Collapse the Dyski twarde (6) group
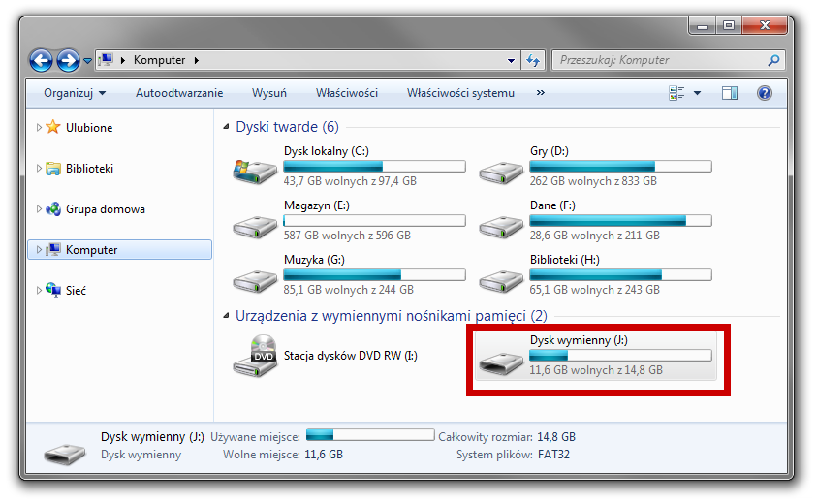Viewport: 817px width, 504px height. tap(226, 127)
